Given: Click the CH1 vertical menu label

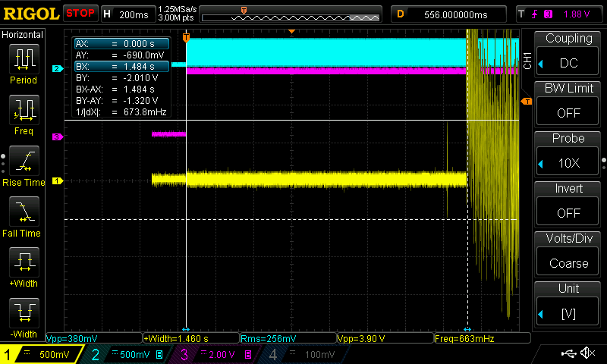Looking at the screenshot, I should click(527, 61).
